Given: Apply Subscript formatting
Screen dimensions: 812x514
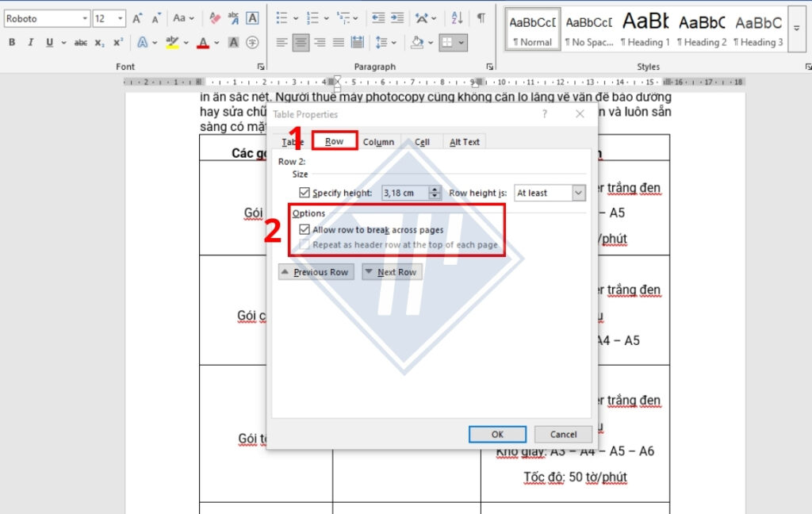Looking at the screenshot, I should (x=99, y=43).
